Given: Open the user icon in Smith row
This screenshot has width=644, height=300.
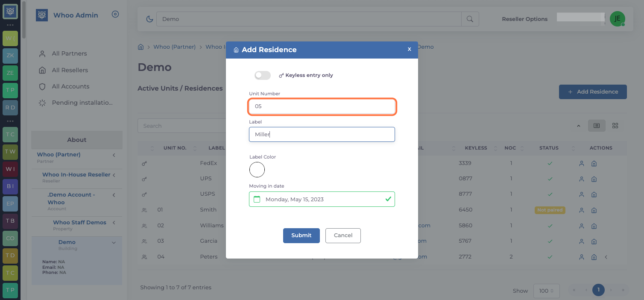Looking at the screenshot, I should [x=581, y=210].
